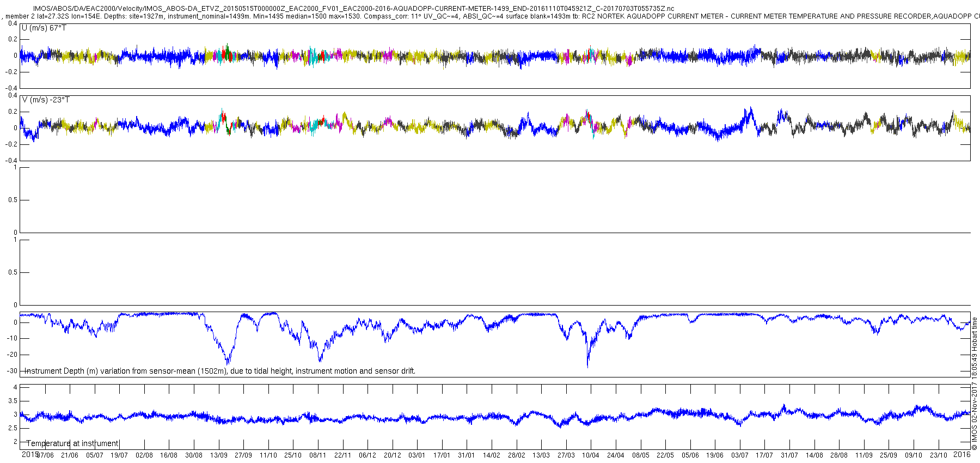Viewport: 980px width, 463px height.
Task: Click the '16/08' date tick label
Action: 169,455
